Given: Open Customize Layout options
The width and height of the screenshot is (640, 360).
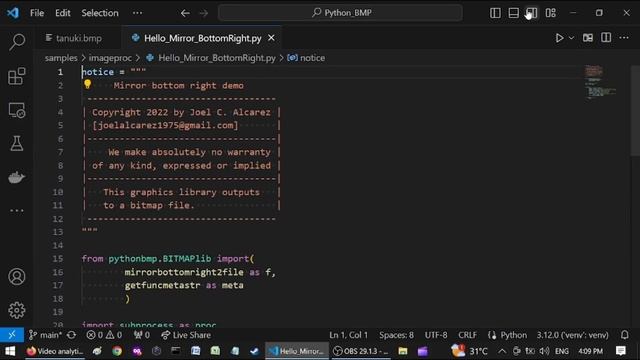Looking at the screenshot, I should tap(551, 13).
